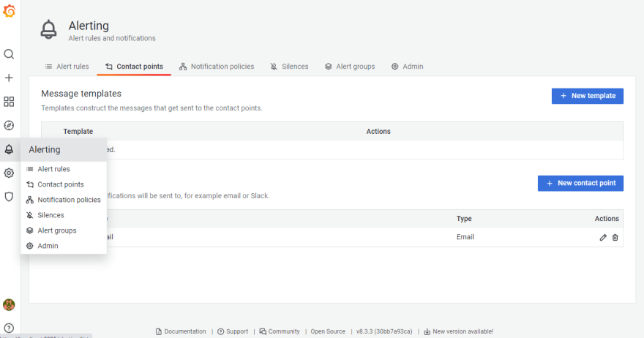Choose Admin in Alerting flyout menu
This screenshot has height=338, width=644.
64,246
